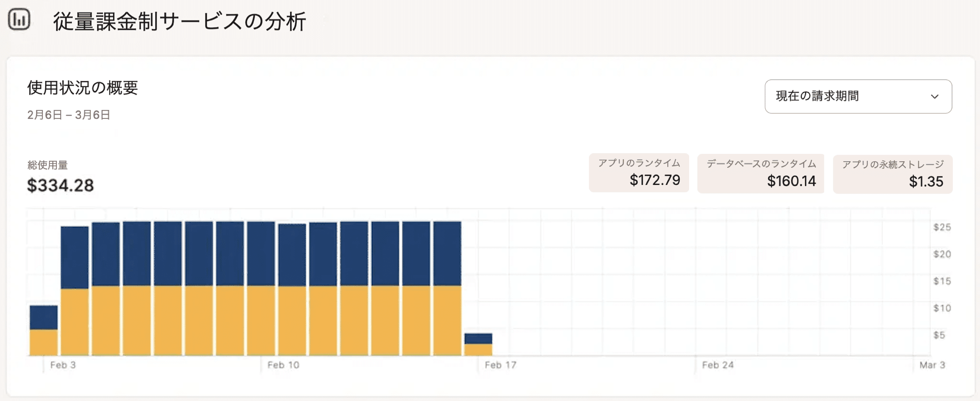Open the 現在の請求期間 billing period dropdown
Image resolution: width=980 pixels, height=401 pixels.
pyautogui.click(x=858, y=96)
